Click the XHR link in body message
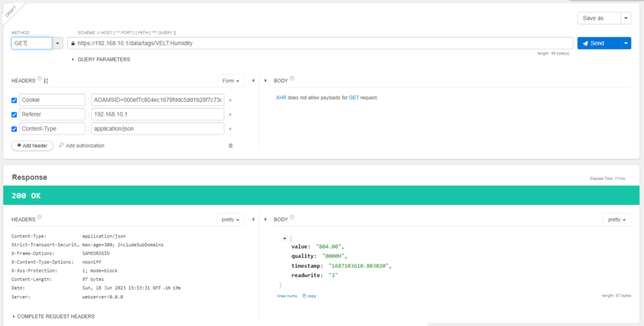The height and width of the screenshot is (326, 644). (x=281, y=98)
